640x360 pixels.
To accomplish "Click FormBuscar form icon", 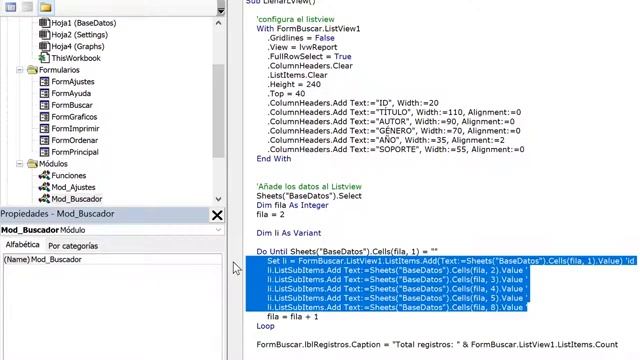I will 44,105.
